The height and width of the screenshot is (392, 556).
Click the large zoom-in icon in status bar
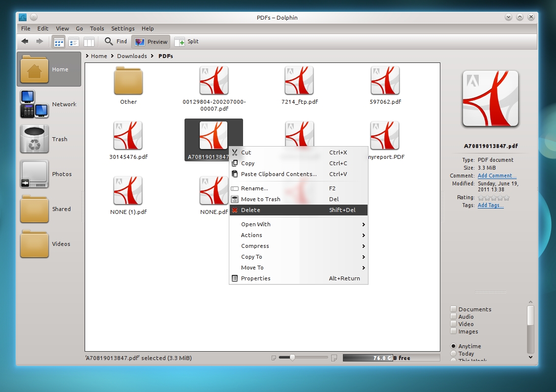(334, 358)
